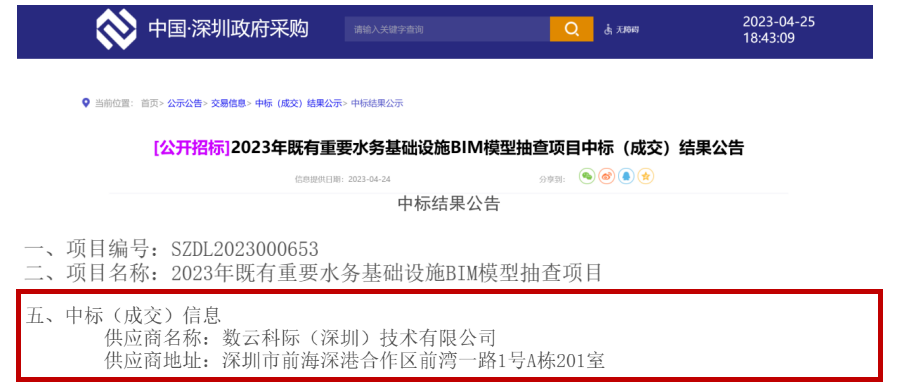Click supplier name 数云科际（深圳）技术有限公司
The width and height of the screenshot is (900, 392).
pos(359,338)
